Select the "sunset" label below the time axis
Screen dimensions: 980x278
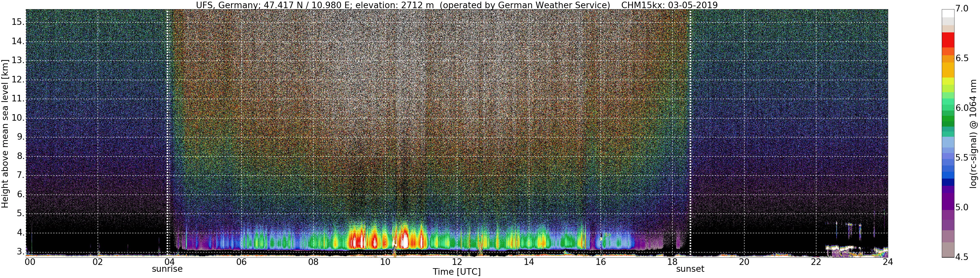690,269
